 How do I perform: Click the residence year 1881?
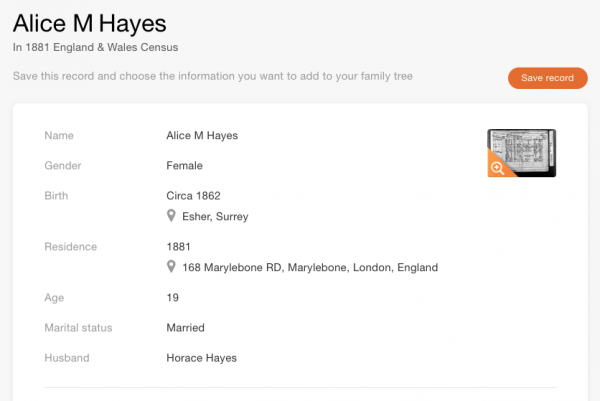[178, 247]
